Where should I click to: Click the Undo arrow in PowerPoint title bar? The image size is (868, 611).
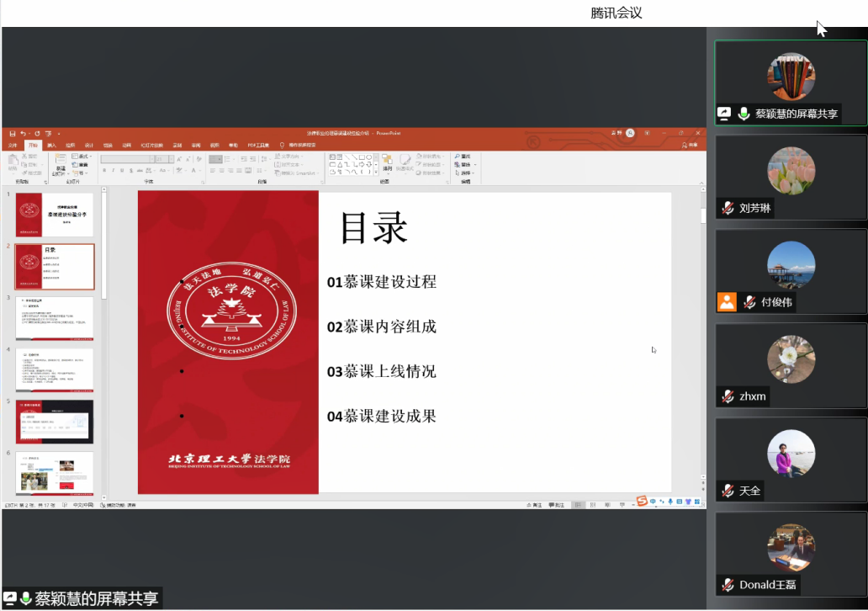click(x=23, y=133)
